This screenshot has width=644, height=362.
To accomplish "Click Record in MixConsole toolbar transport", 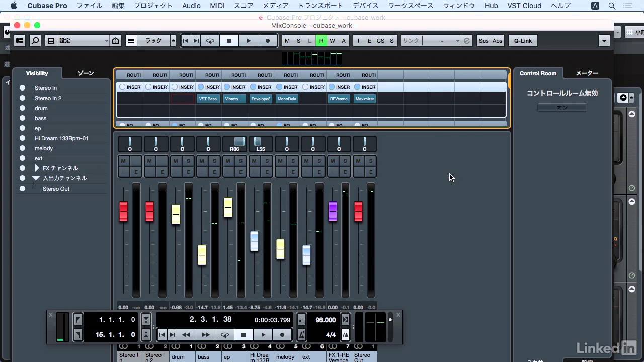I will click(268, 41).
